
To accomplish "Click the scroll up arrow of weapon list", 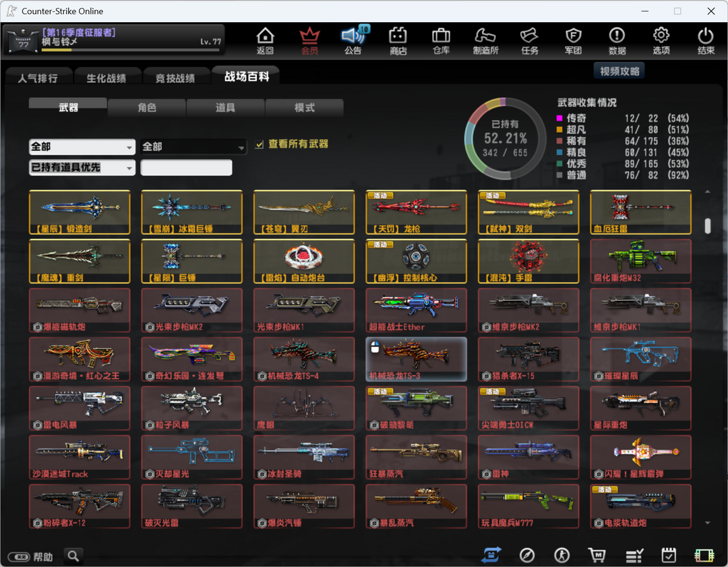I will [708, 191].
